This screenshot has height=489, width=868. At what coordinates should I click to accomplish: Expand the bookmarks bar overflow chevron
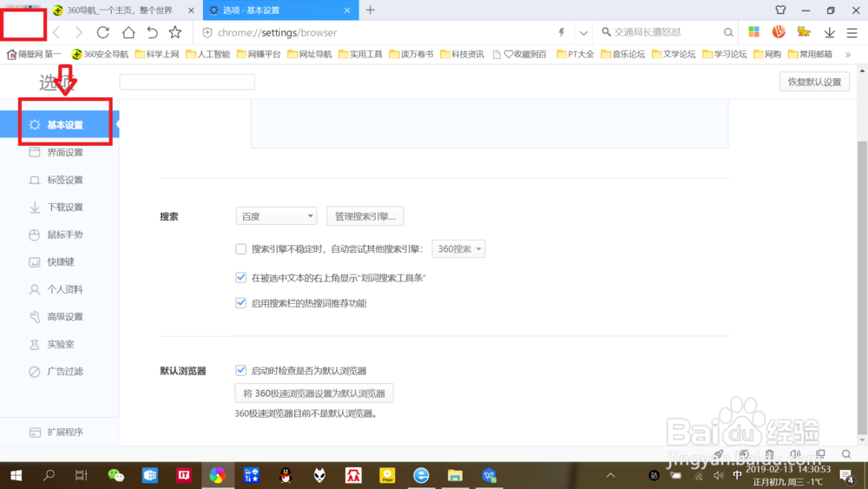pos(847,54)
